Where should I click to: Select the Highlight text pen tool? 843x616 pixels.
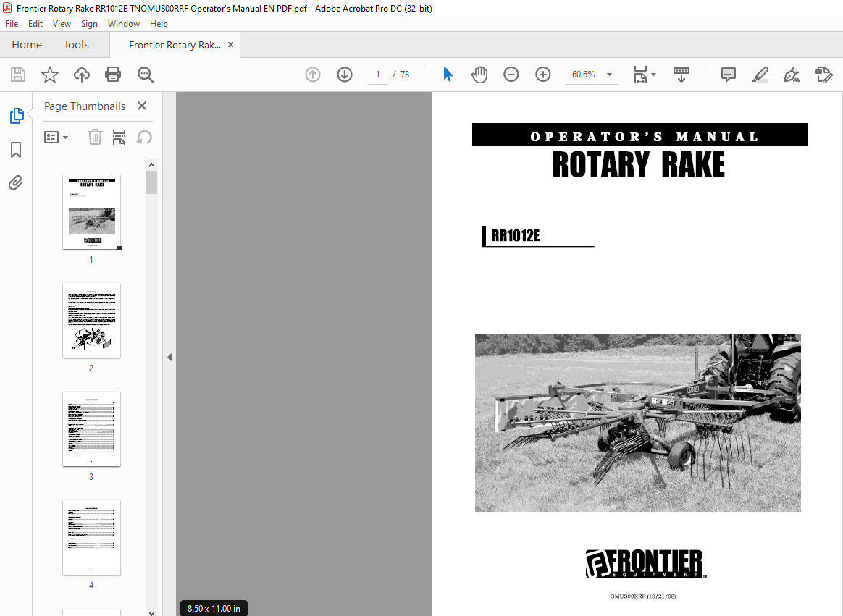(x=760, y=75)
